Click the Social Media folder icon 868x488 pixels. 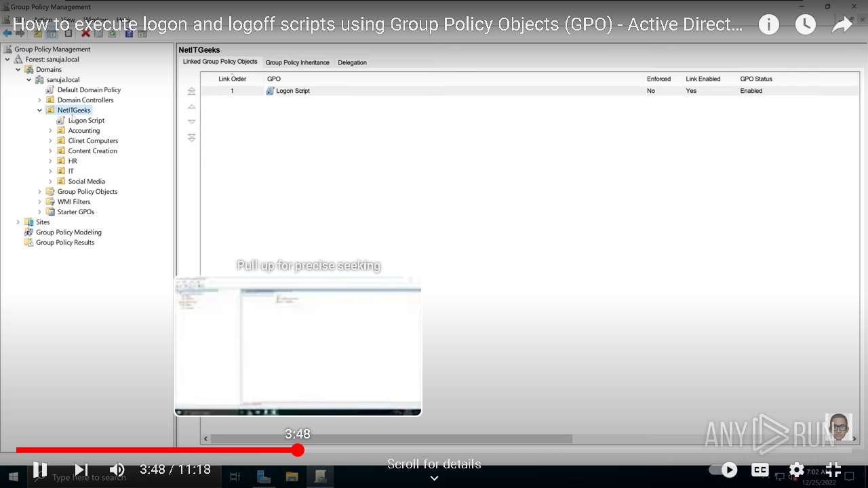click(61, 182)
